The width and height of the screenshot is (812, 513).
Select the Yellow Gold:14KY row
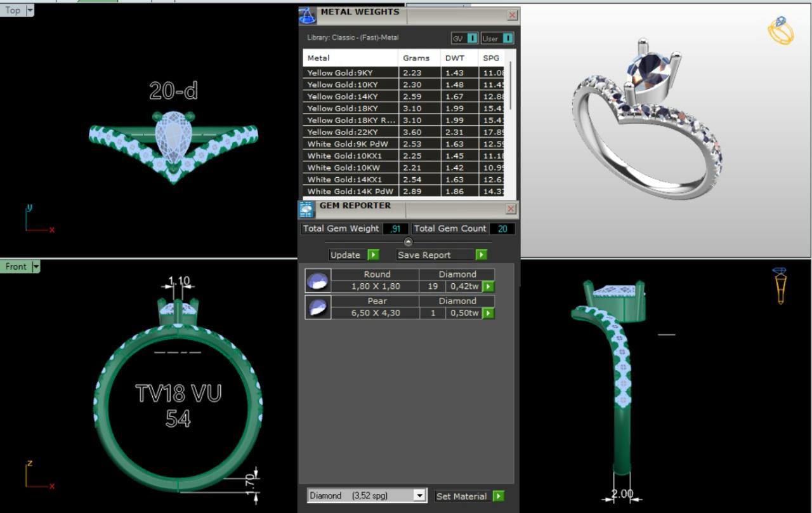click(x=403, y=97)
